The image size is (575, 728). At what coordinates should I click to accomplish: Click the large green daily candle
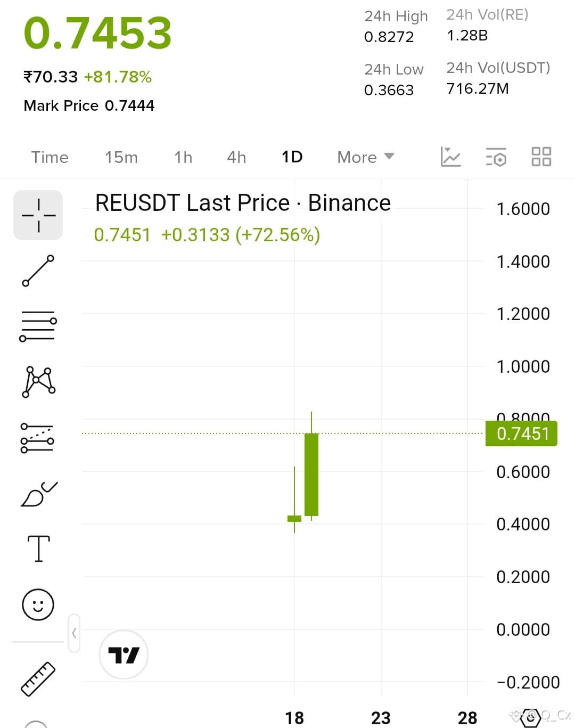pos(311,475)
